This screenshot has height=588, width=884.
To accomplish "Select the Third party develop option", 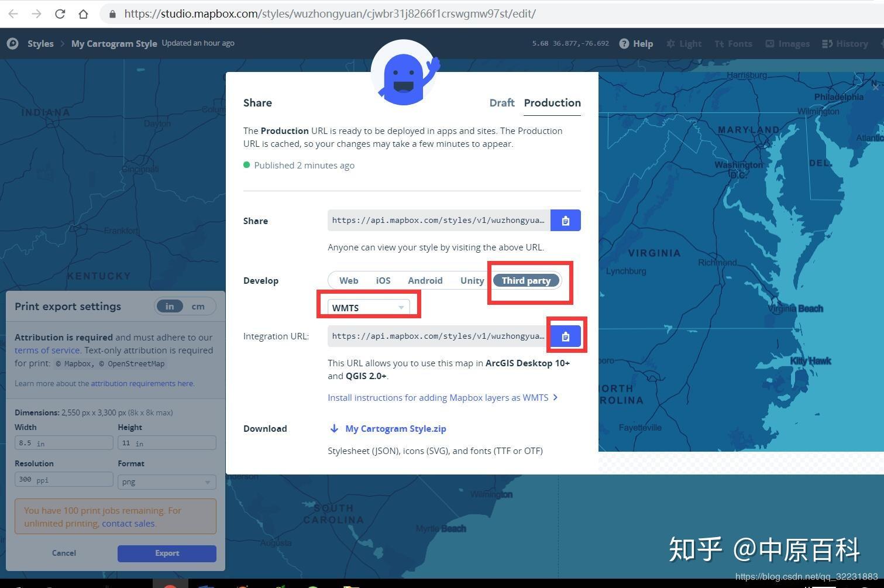I will tap(525, 280).
